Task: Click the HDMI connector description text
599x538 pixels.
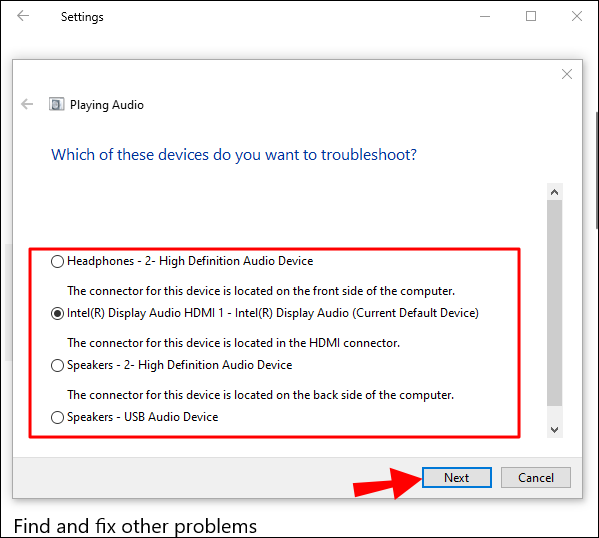Action: coord(233,343)
